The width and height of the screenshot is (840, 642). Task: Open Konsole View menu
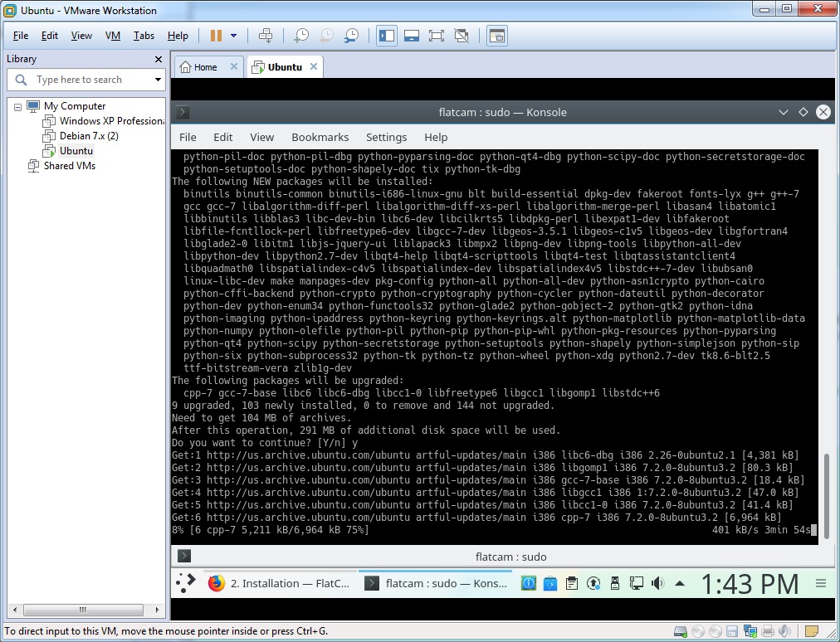(261, 137)
